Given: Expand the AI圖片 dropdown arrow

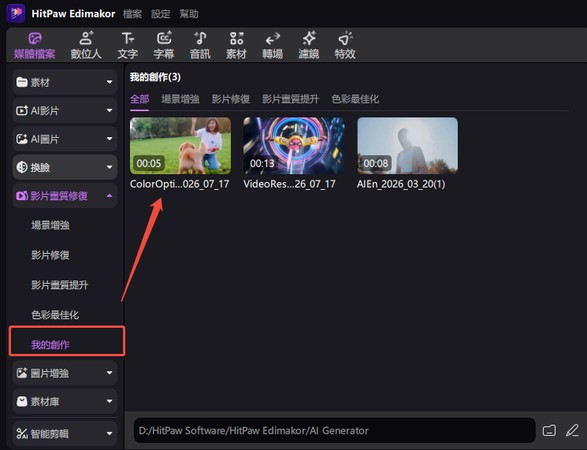Looking at the screenshot, I should 109,139.
